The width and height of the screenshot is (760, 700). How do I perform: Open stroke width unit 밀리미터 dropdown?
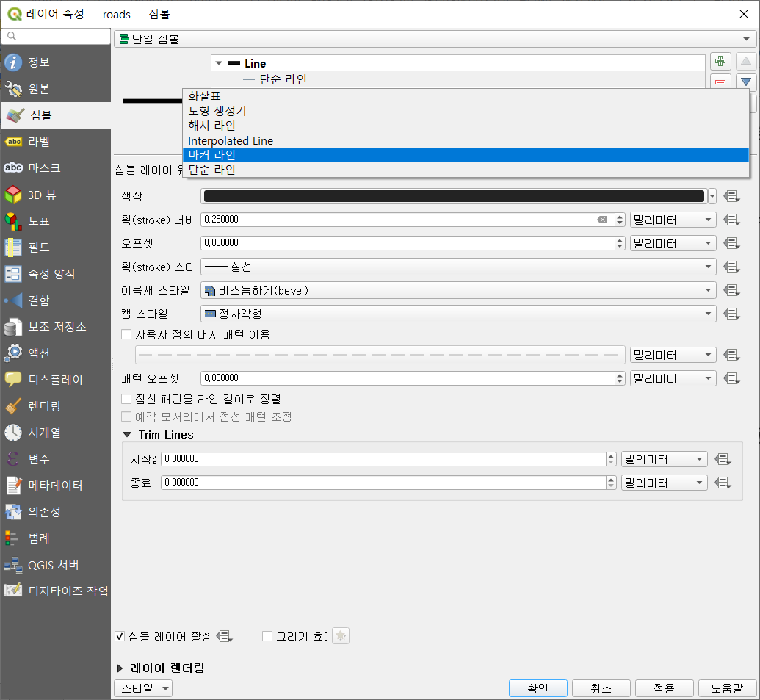673,220
